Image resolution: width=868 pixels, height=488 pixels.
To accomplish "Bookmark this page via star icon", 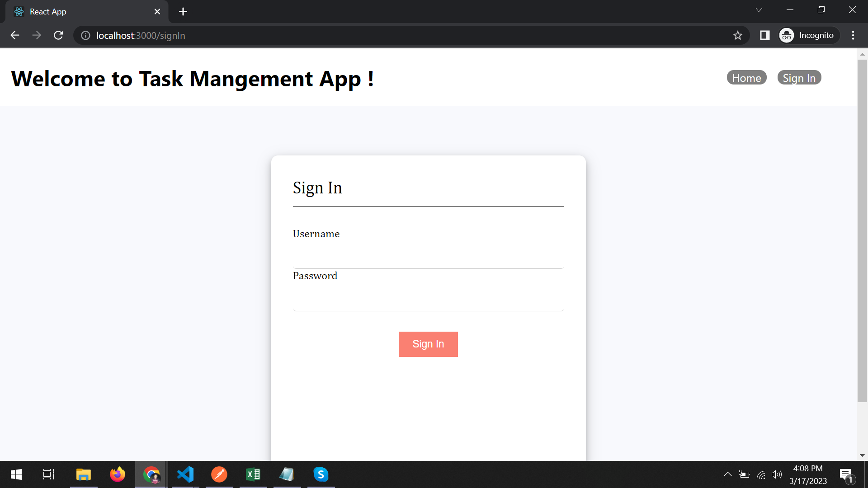I will 738,35.
